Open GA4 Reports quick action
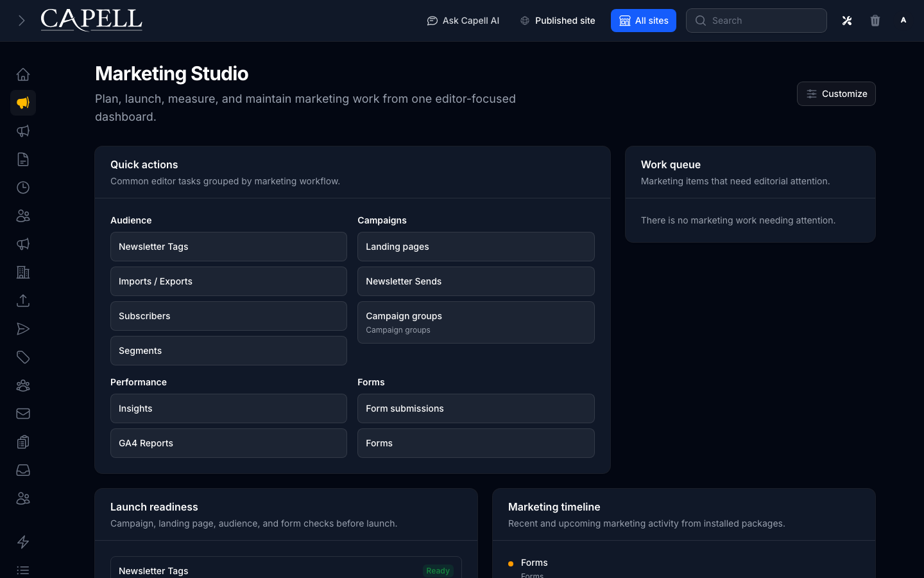Image resolution: width=924 pixels, height=578 pixels. click(228, 443)
